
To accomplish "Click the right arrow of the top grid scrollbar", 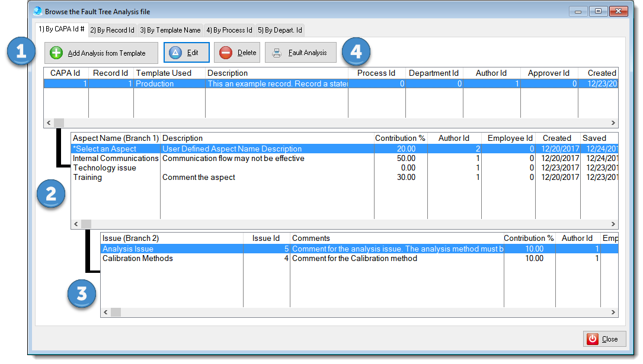I will click(615, 123).
